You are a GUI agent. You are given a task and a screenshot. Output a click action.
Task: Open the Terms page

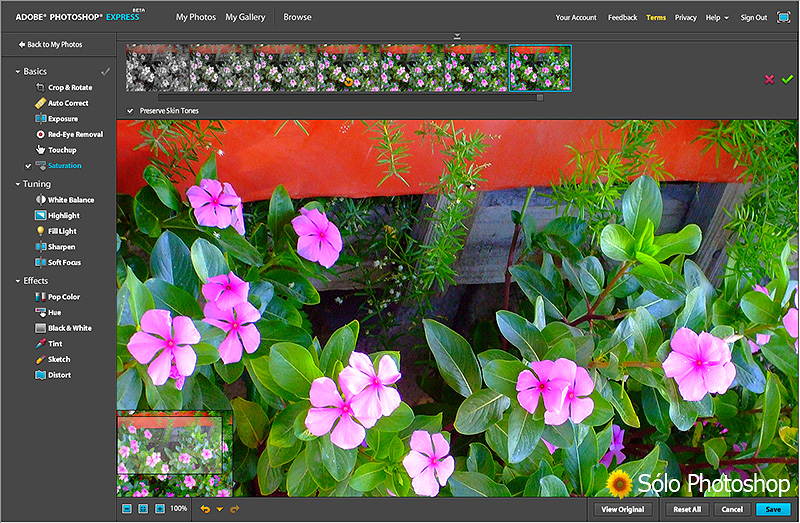[656, 17]
